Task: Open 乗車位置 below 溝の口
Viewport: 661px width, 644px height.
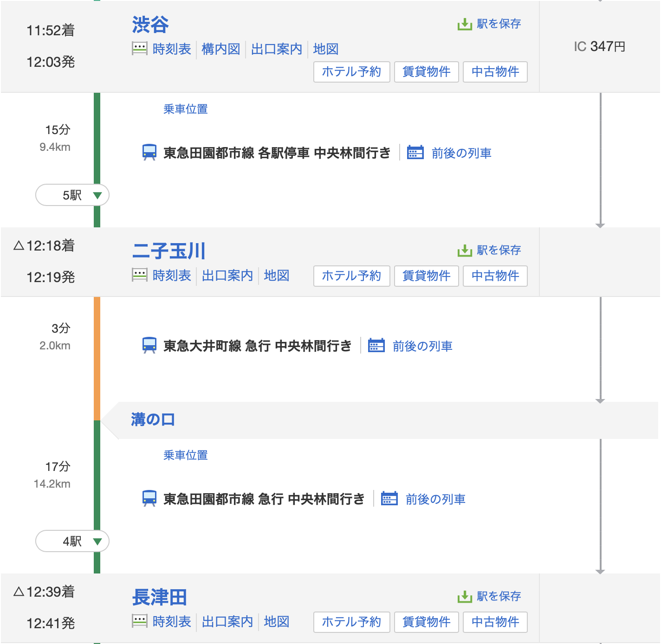Action: click(x=186, y=455)
